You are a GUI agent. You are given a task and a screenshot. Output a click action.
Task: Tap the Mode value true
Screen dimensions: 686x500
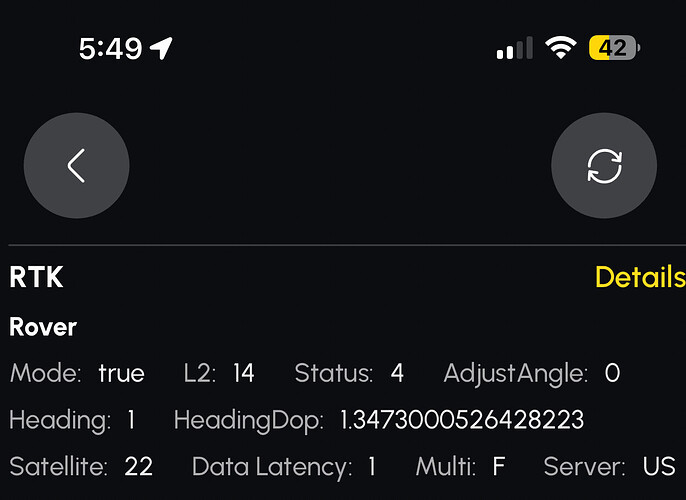(x=121, y=374)
